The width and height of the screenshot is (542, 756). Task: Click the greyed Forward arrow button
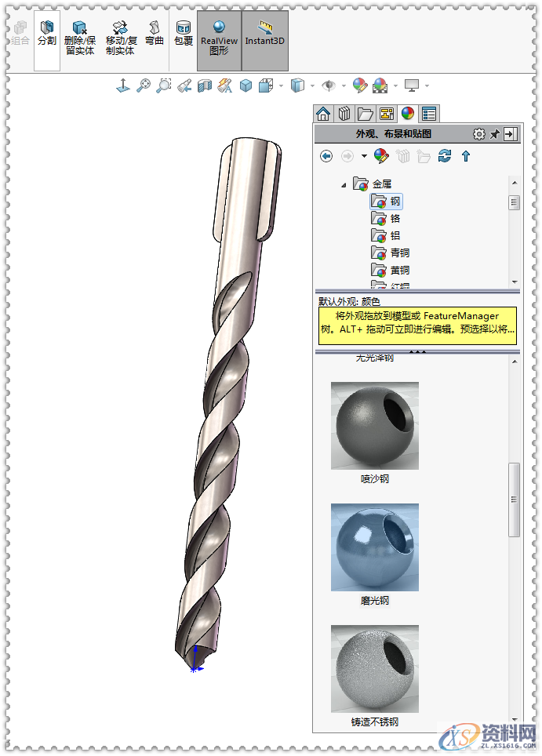pyautogui.click(x=347, y=156)
